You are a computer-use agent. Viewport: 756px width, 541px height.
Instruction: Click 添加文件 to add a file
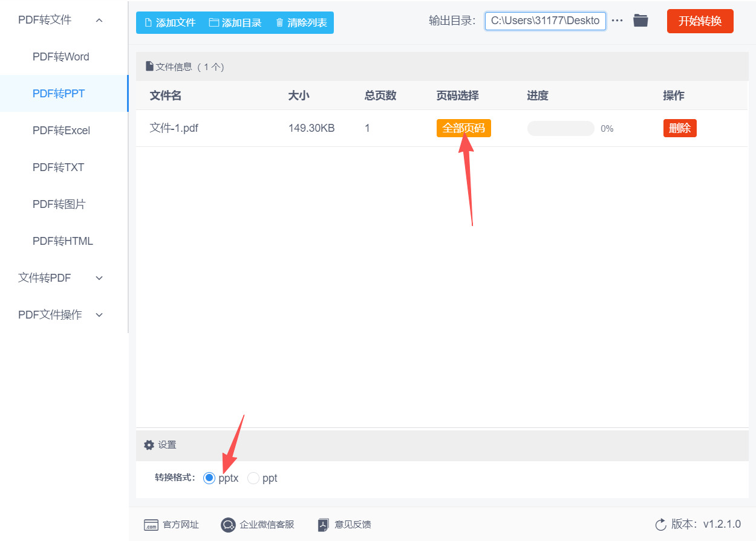pos(169,23)
